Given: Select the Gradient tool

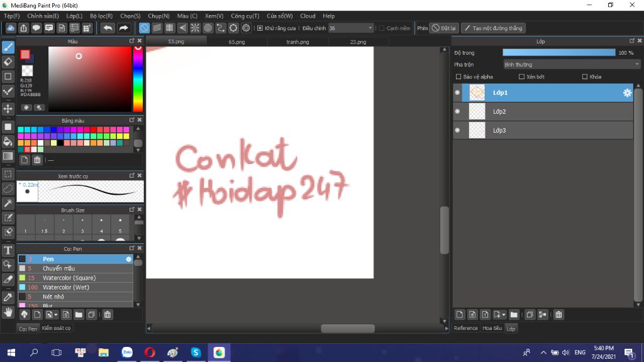Looking at the screenshot, I should point(8,156).
